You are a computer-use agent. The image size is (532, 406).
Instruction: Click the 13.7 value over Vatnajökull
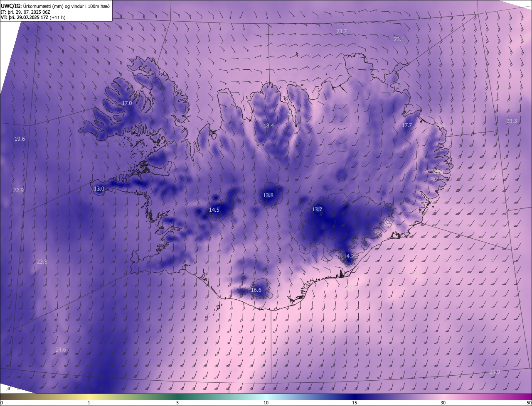(x=317, y=209)
